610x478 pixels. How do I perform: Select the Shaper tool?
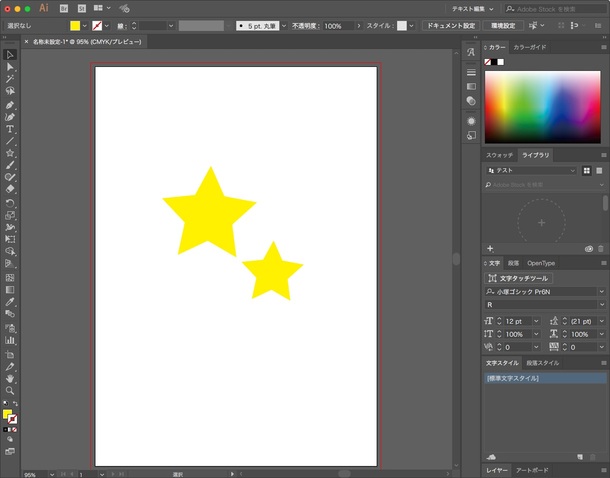point(10,177)
